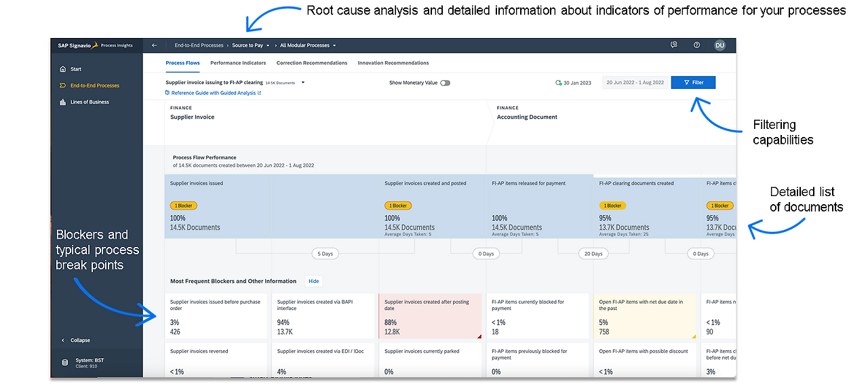Click the Start home icon
Viewport: 868px width, 388px height.
63,69
